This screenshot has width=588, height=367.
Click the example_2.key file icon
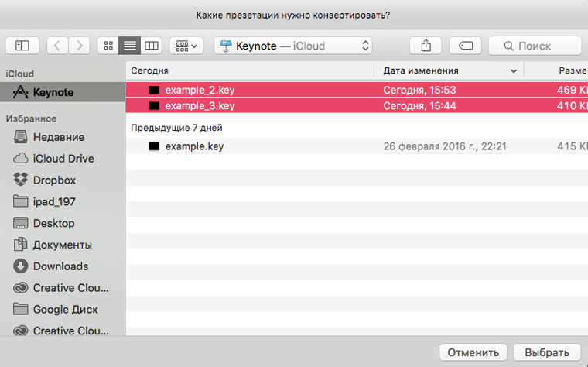click(x=154, y=90)
